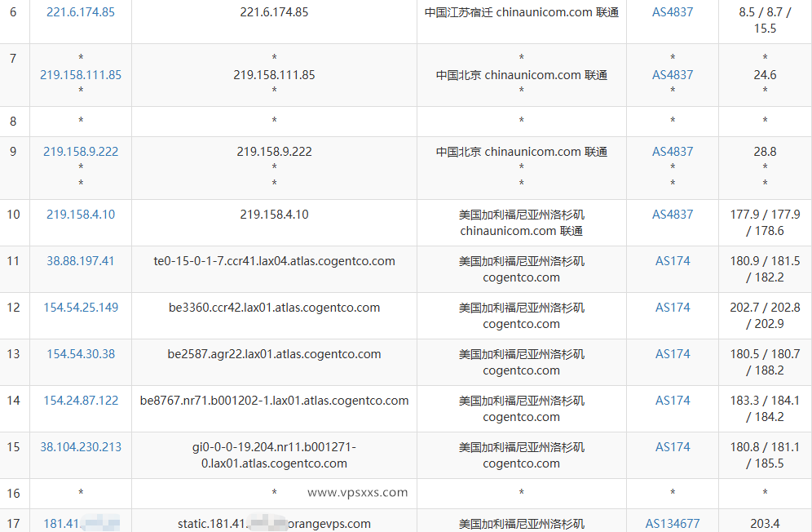Select latency 183.3 / 184.1 / 184.2

765,409
